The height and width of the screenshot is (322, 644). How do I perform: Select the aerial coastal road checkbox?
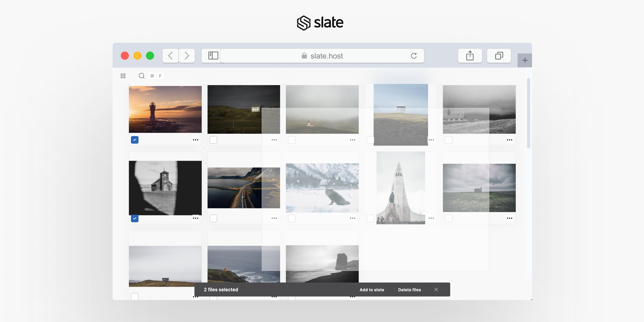coord(213,218)
